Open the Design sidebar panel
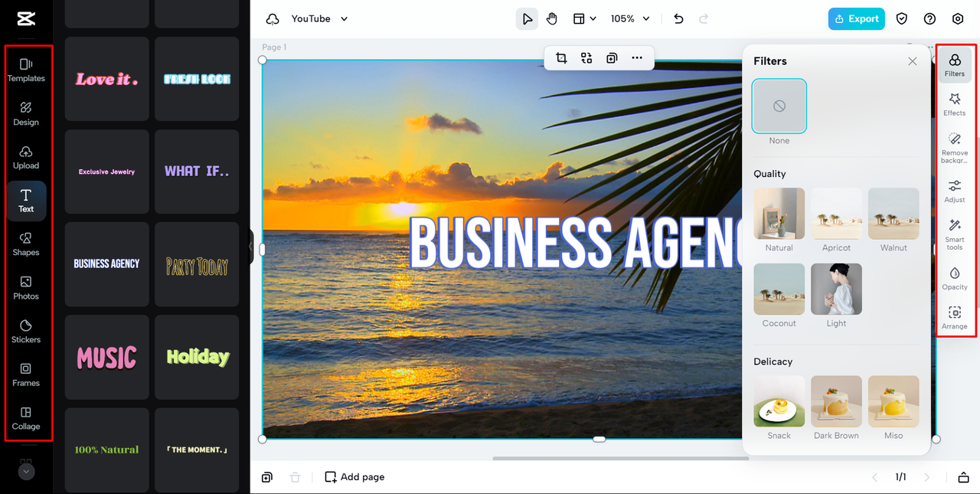Image resolution: width=980 pixels, height=494 pixels. point(26,114)
